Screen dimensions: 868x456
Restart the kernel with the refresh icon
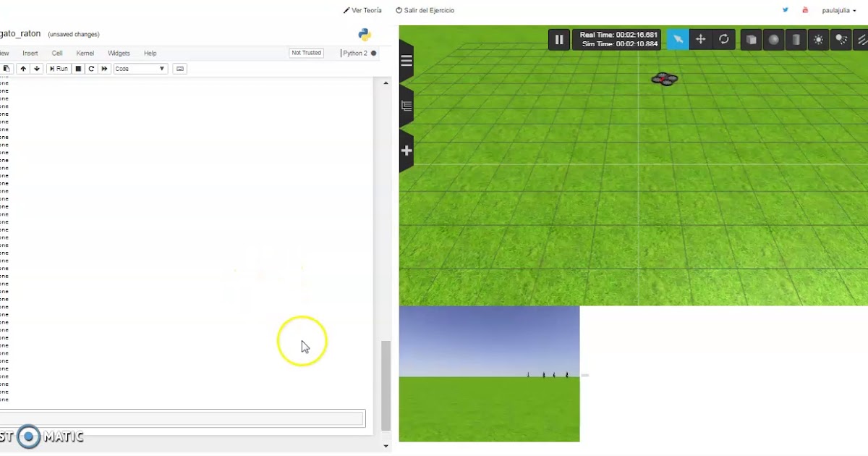click(91, 69)
